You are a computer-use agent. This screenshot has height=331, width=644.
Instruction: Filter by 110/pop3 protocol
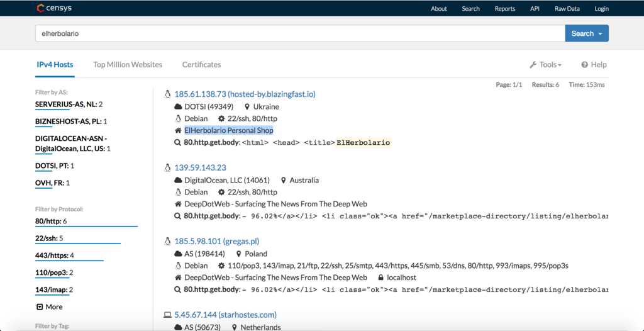point(54,272)
